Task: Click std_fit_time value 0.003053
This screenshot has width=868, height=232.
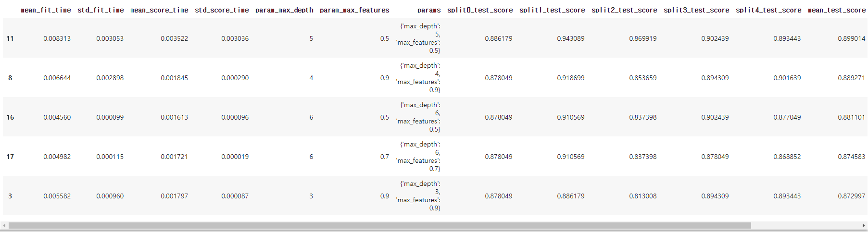Action: click(110, 38)
